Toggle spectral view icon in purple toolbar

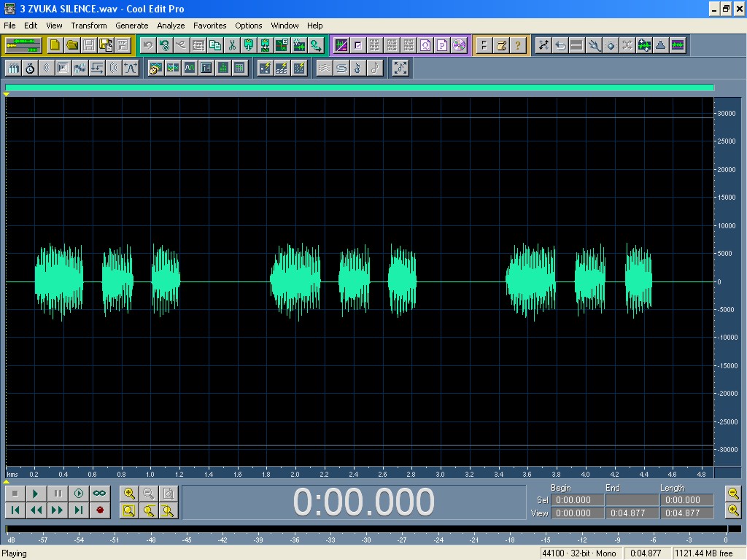341,45
